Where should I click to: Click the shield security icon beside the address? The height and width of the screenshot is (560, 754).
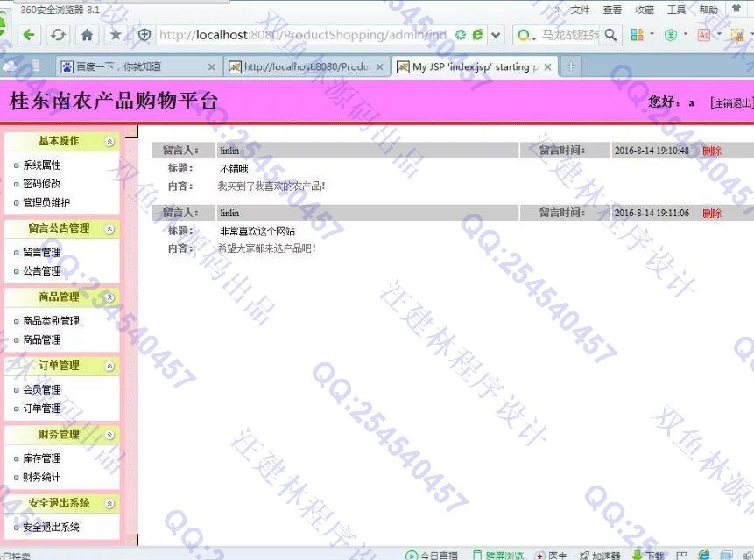[x=144, y=35]
